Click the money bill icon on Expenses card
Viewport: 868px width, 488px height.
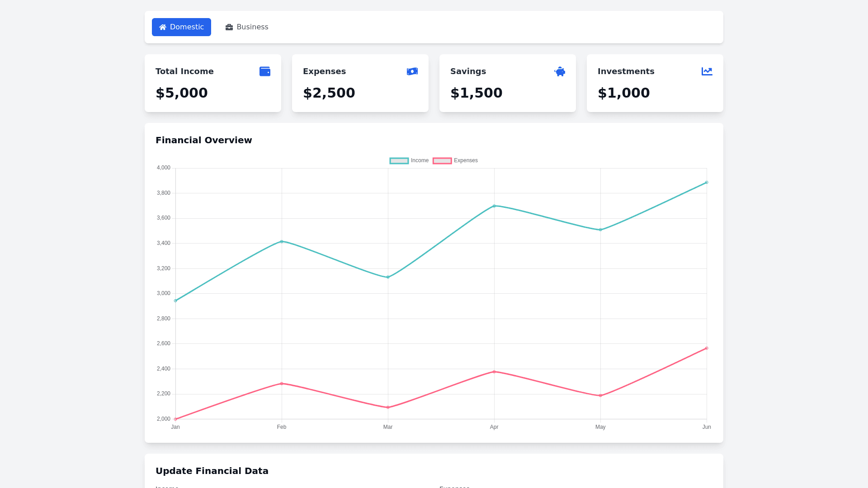click(412, 71)
